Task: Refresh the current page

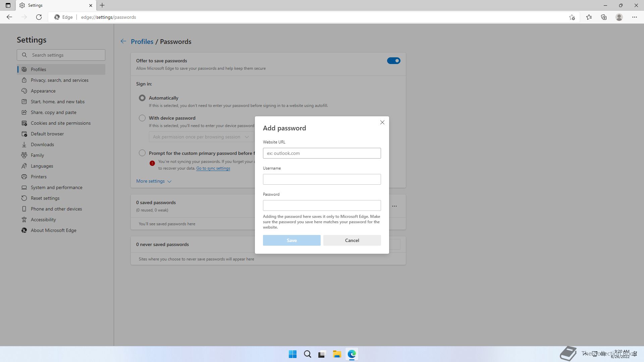Action: [x=39, y=17]
